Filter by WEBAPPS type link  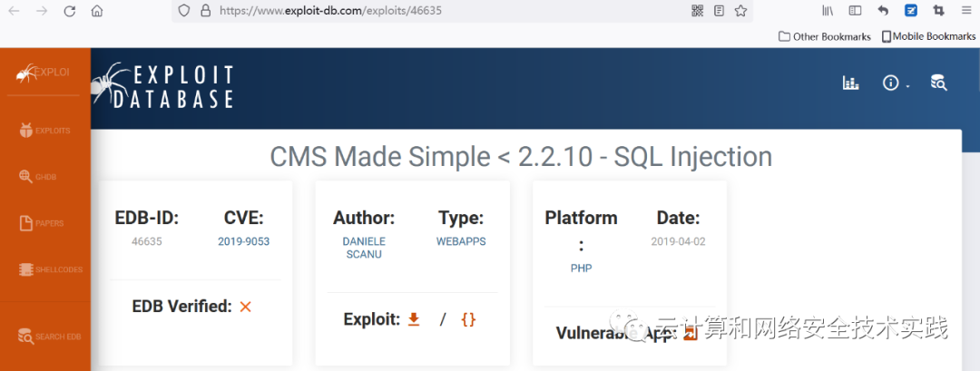(x=461, y=242)
